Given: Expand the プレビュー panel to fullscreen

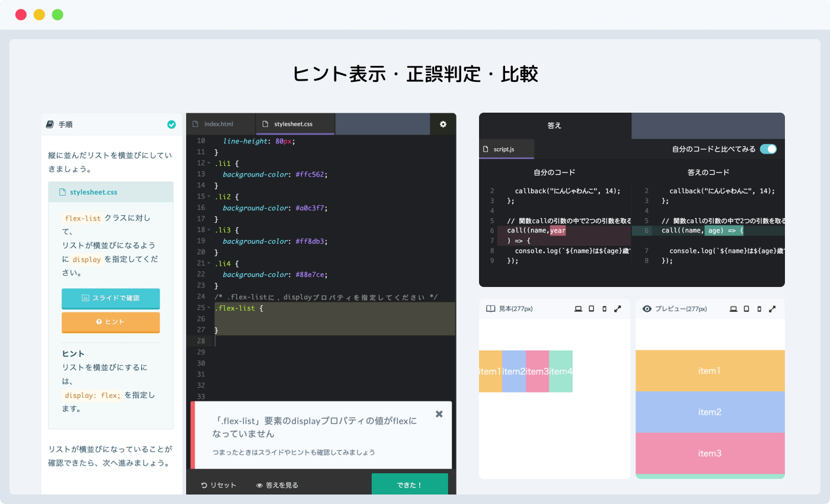Looking at the screenshot, I should [x=772, y=308].
